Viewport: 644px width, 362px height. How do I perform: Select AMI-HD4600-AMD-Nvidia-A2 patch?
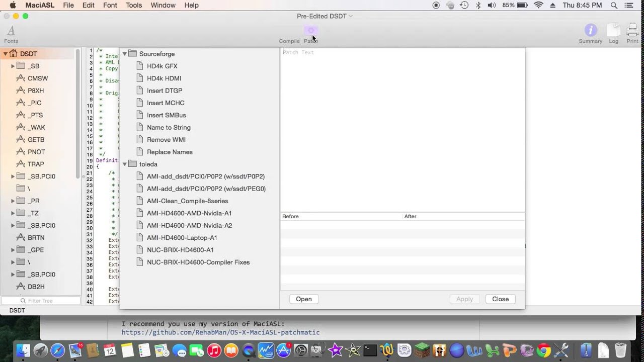click(x=189, y=225)
